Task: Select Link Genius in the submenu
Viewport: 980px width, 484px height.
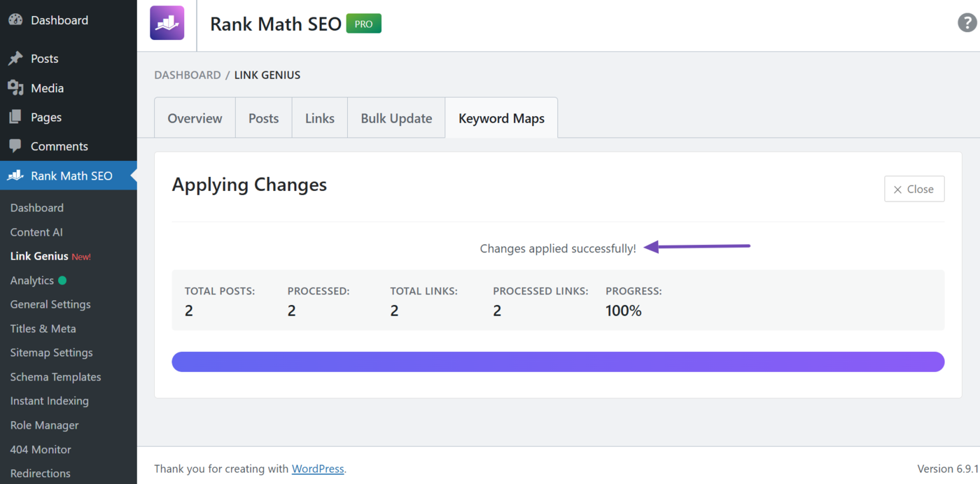Action: 39,256
